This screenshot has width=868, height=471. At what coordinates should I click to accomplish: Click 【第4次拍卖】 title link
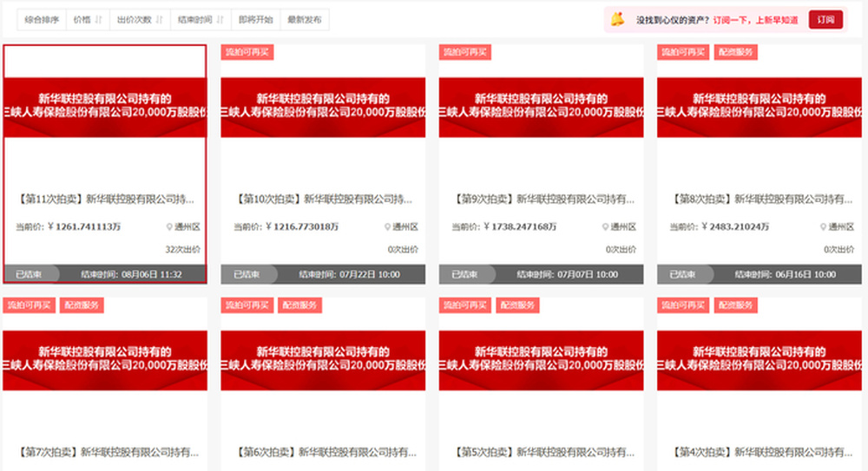pos(762,452)
